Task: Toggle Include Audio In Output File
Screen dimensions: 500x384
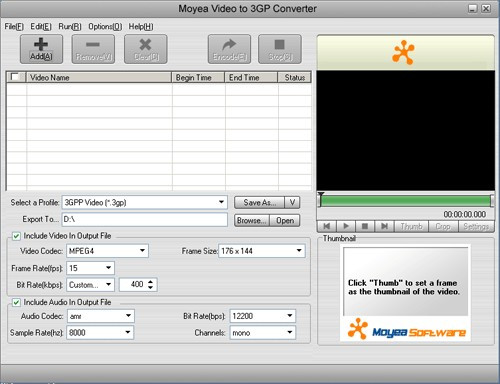Action: 16,302
